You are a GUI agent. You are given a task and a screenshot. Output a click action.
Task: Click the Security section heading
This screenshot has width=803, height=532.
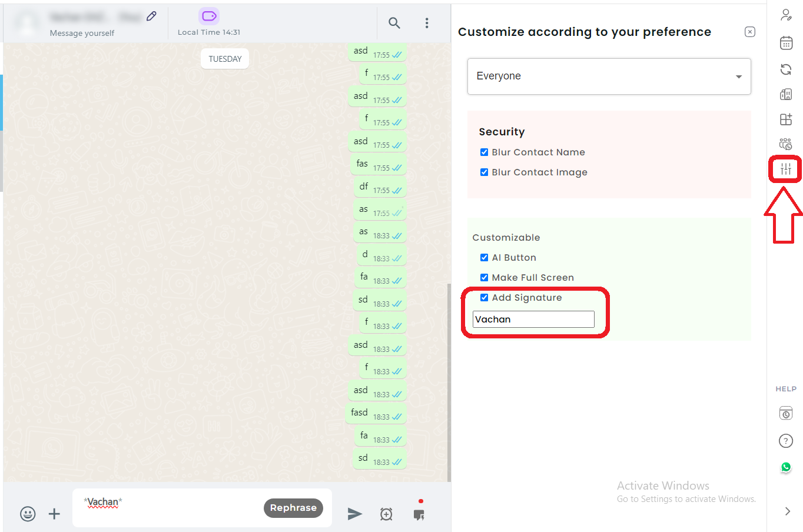pyautogui.click(x=502, y=132)
